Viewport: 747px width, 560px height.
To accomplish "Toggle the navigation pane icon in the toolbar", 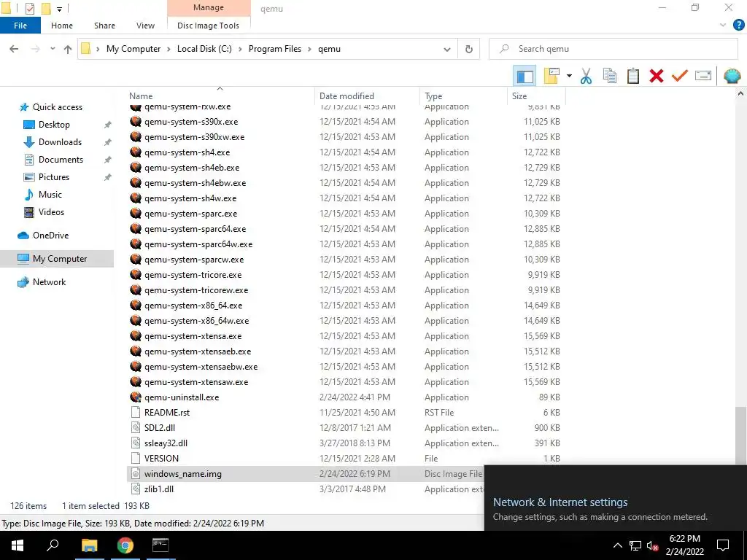I will (x=525, y=76).
